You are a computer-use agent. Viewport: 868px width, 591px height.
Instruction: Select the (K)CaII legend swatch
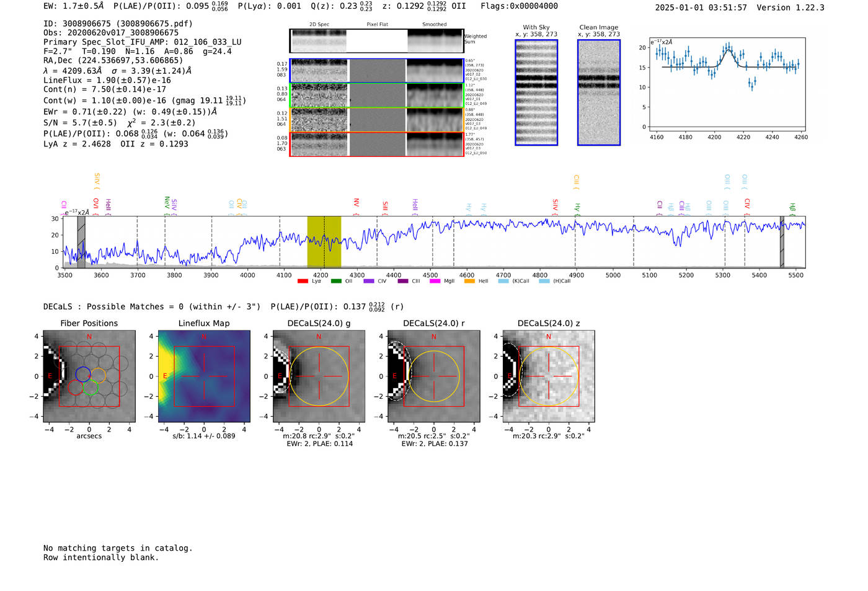(503, 281)
